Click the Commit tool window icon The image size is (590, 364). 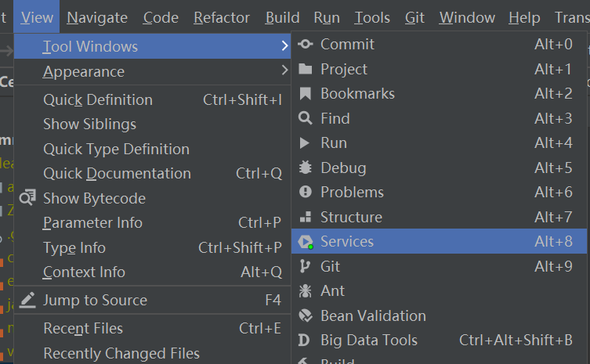pyautogui.click(x=306, y=45)
